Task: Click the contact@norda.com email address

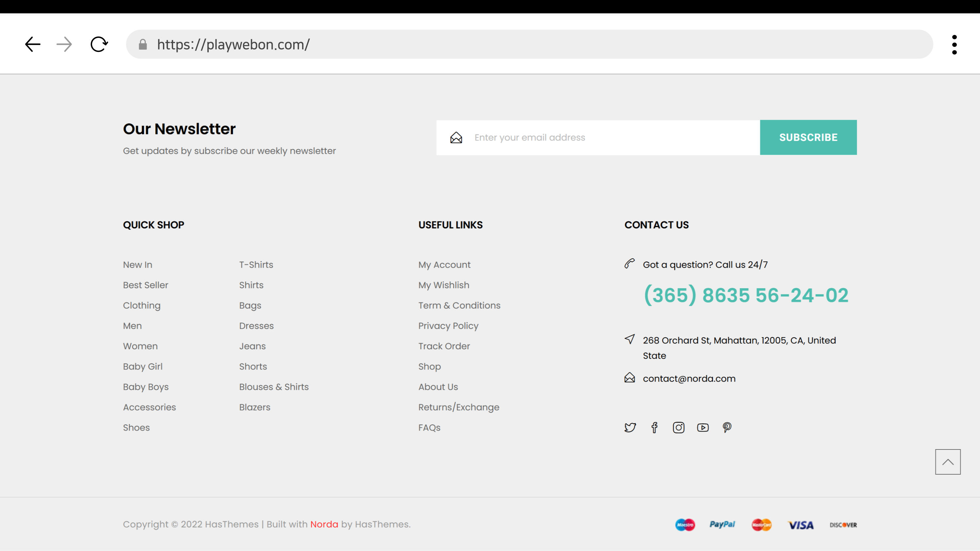Action: click(689, 378)
